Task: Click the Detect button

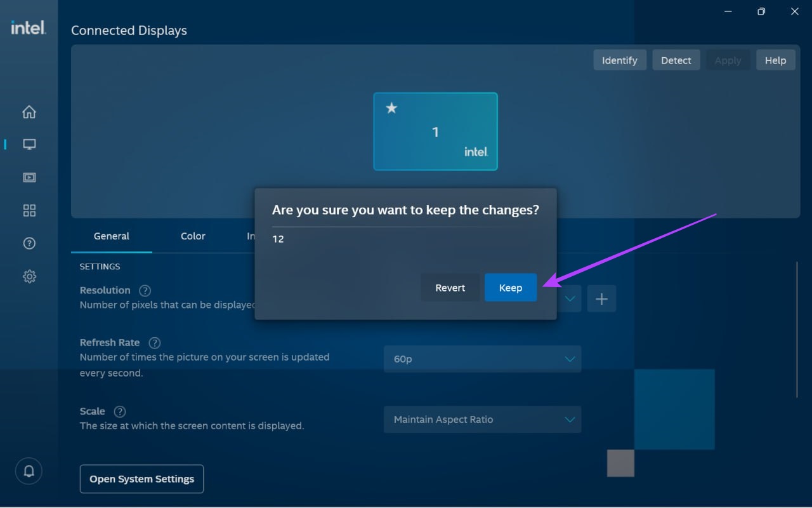Action: (x=676, y=60)
